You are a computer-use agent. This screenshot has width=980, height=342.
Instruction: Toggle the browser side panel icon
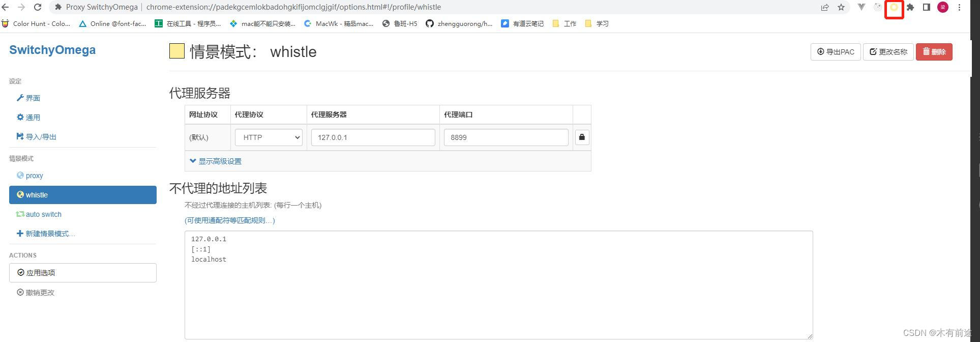(927, 7)
